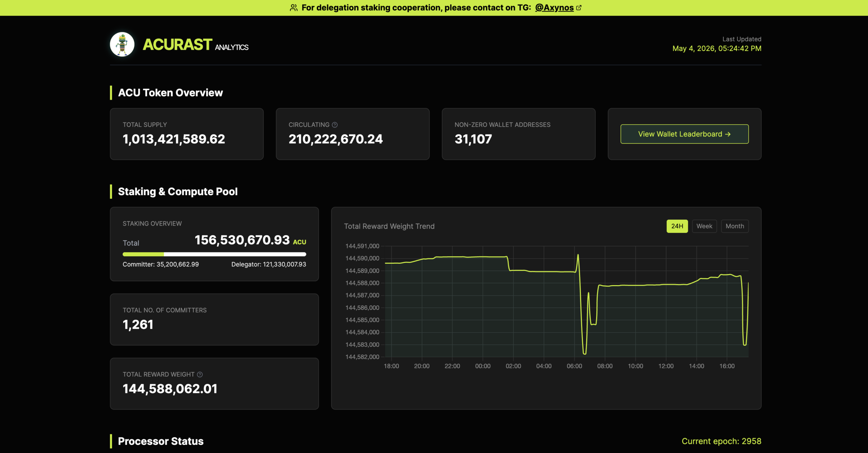
Task: Click the Total Reward Weight Trend title
Action: pos(389,226)
